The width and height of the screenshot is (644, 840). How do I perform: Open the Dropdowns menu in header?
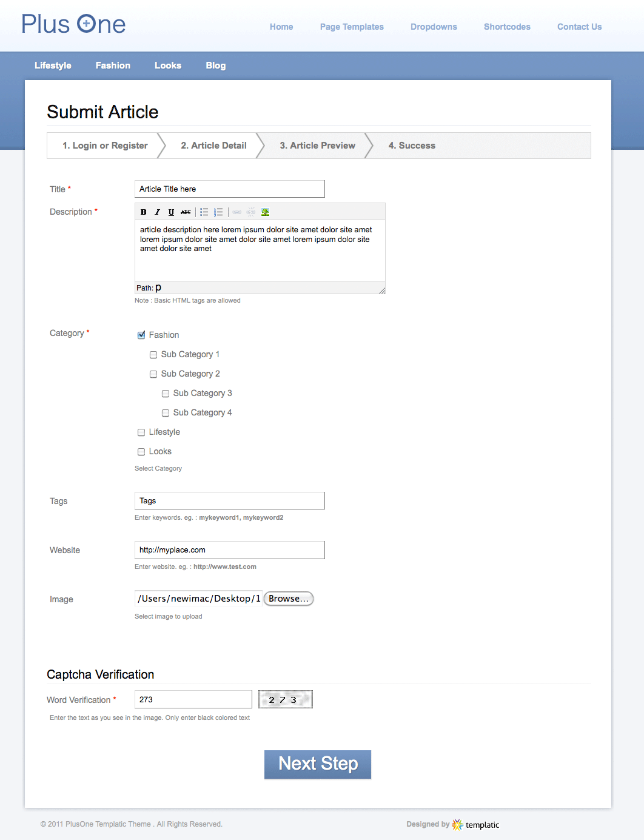434,27
